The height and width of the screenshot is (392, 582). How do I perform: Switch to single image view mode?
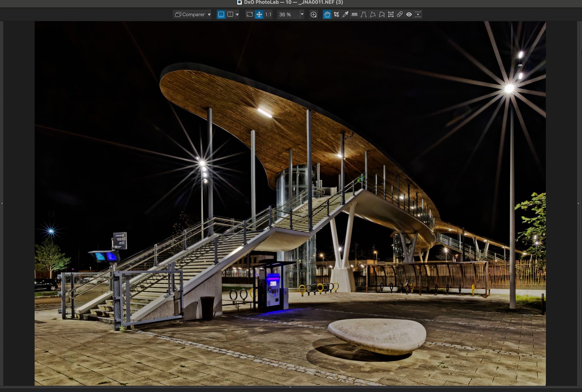tap(221, 15)
